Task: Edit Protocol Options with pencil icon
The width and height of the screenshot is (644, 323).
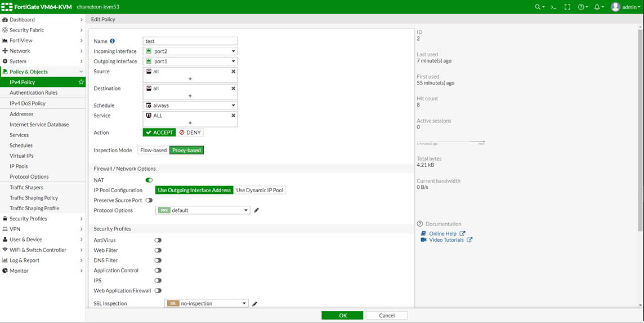Action: (257, 210)
